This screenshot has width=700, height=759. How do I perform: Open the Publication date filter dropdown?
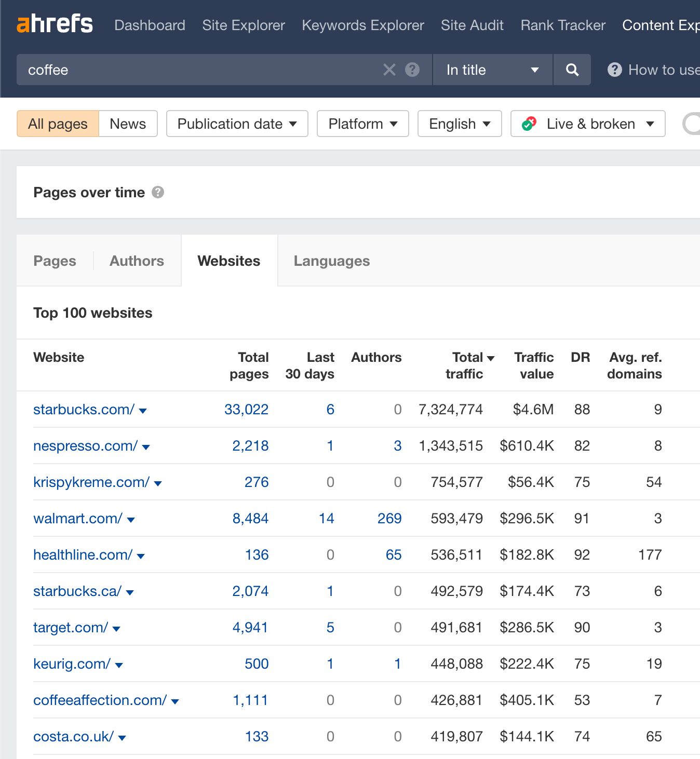tap(237, 124)
